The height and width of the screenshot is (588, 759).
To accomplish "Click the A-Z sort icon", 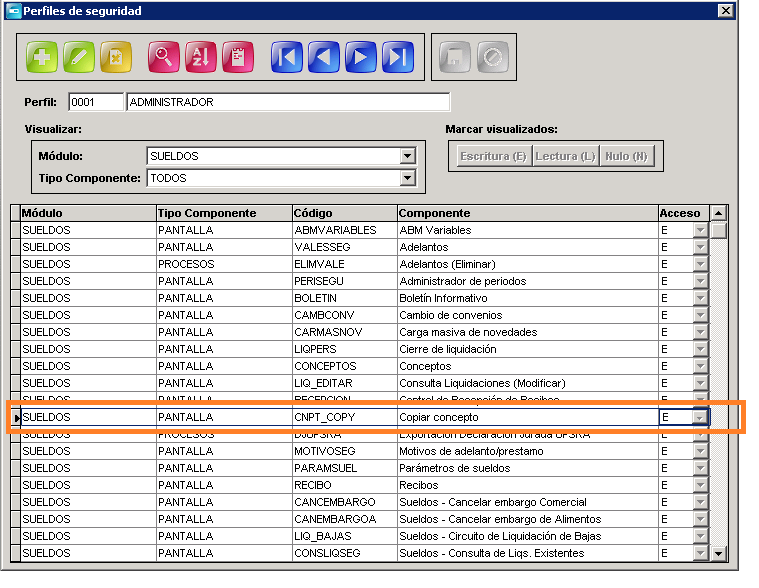I will [201, 57].
